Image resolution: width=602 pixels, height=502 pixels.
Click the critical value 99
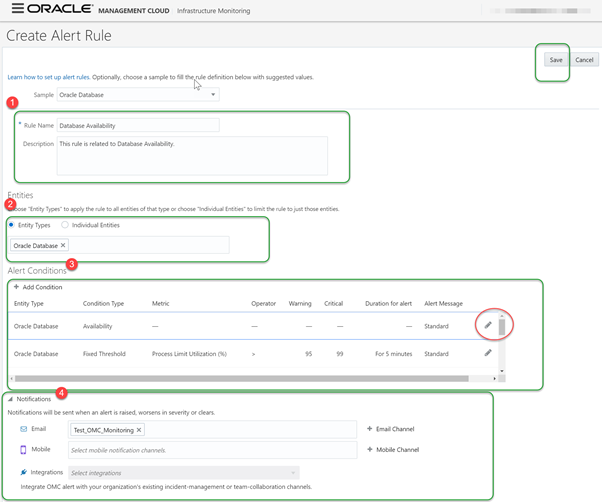[x=339, y=353]
